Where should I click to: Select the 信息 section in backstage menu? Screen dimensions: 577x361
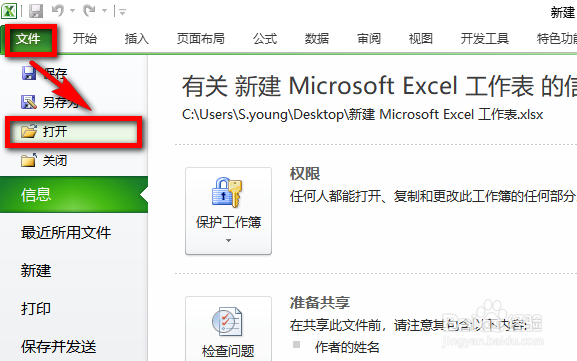[74, 195]
